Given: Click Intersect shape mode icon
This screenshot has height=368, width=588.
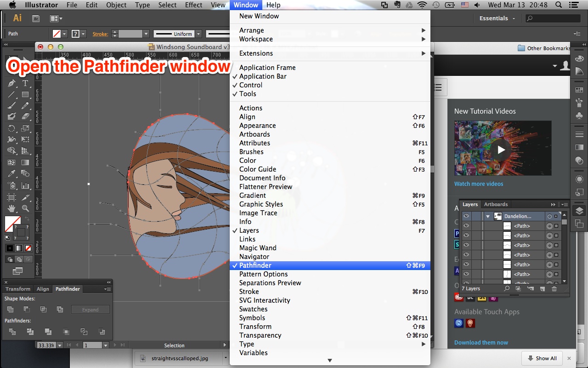Looking at the screenshot, I should coord(43,310).
